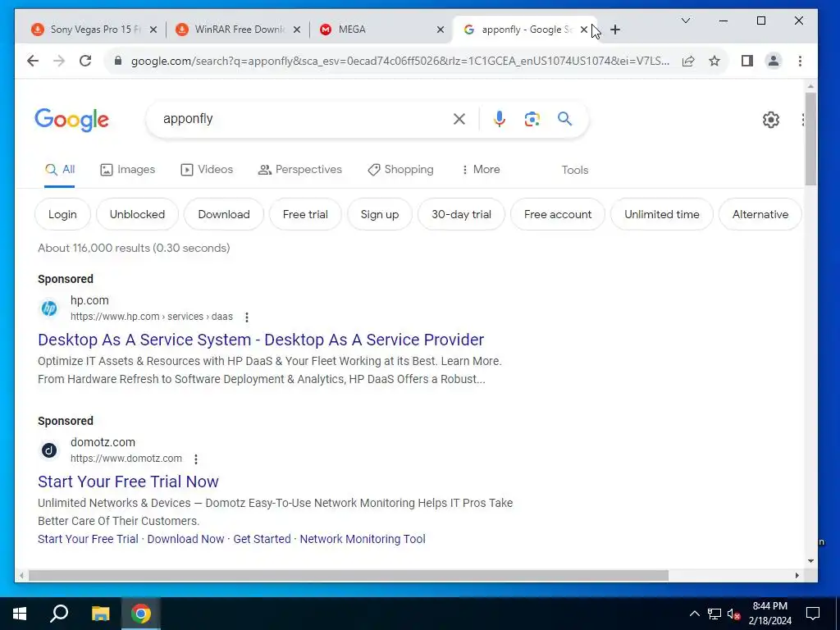Bookmark this page with the star icon
Viewport: 840px width, 630px height.
714,61
